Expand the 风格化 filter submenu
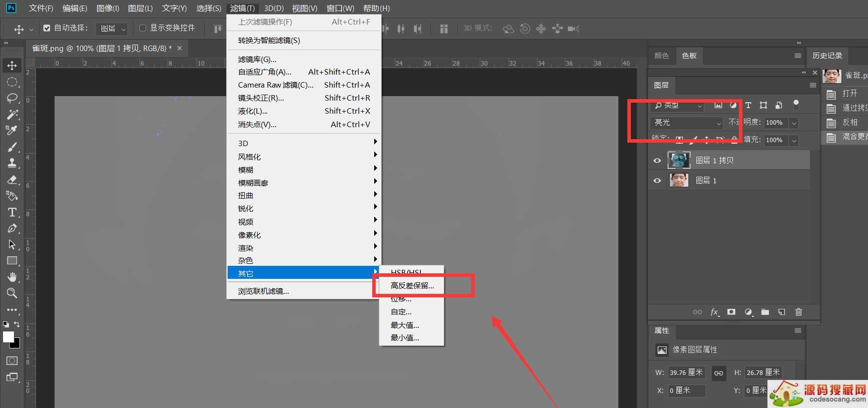This screenshot has height=408, width=868. pos(304,157)
